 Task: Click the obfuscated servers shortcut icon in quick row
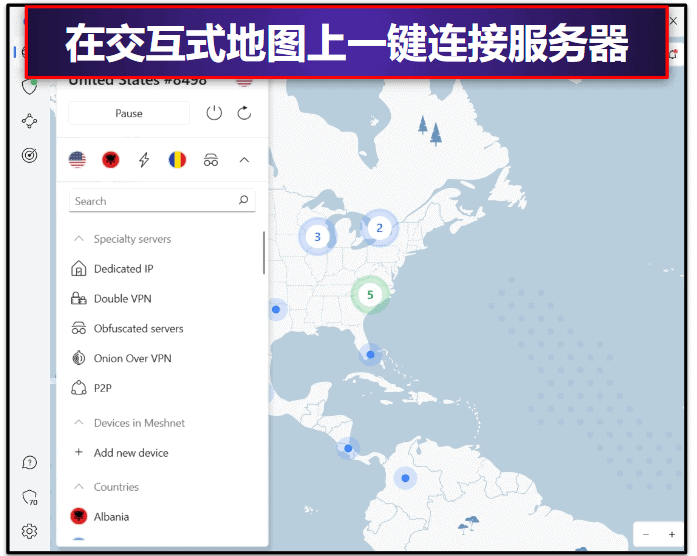click(x=211, y=160)
